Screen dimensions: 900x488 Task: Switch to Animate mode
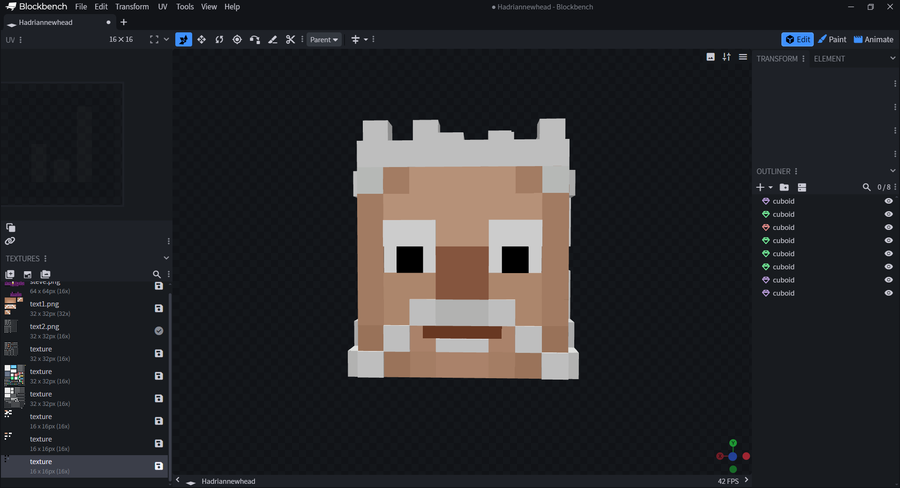[874, 40]
